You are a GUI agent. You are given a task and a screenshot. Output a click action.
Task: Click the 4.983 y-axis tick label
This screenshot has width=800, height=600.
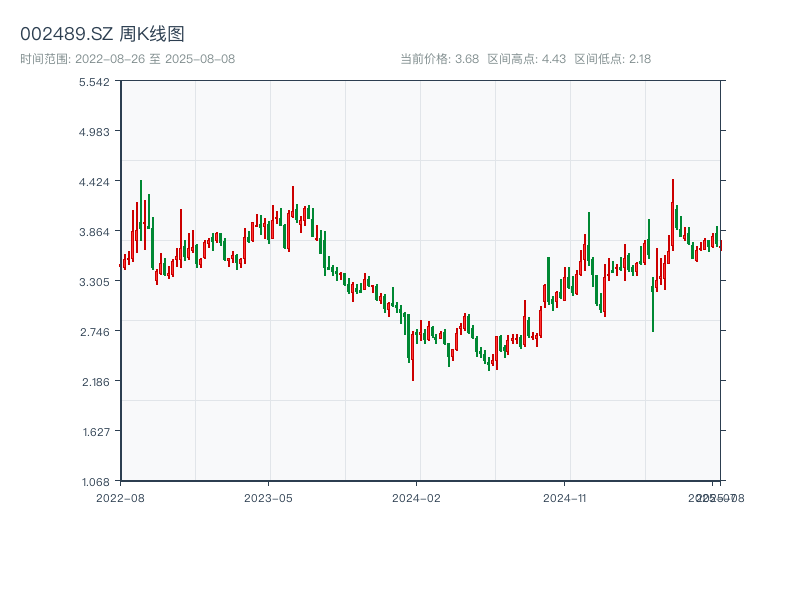[93, 132]
